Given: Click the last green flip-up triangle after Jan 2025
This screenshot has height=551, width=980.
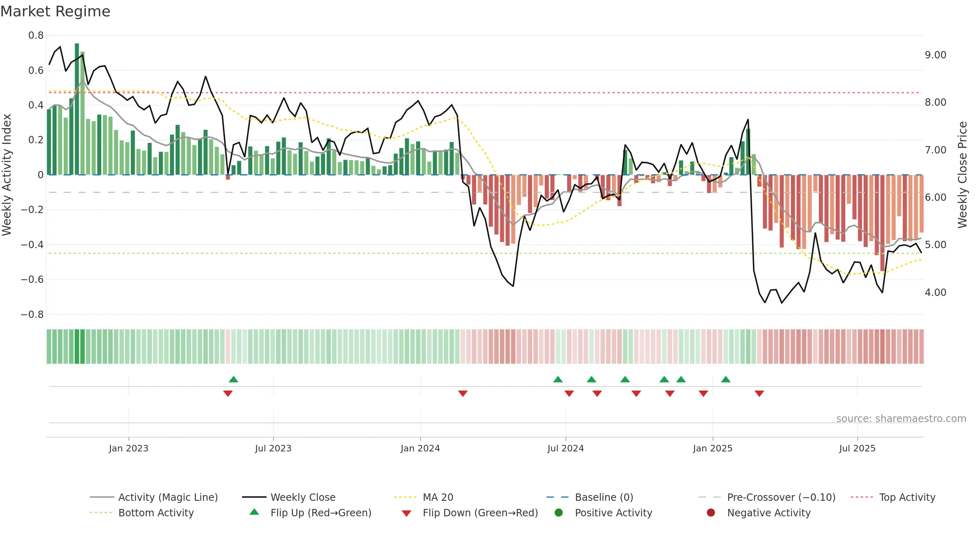Looking at the screenshot, I should point(726,379).
